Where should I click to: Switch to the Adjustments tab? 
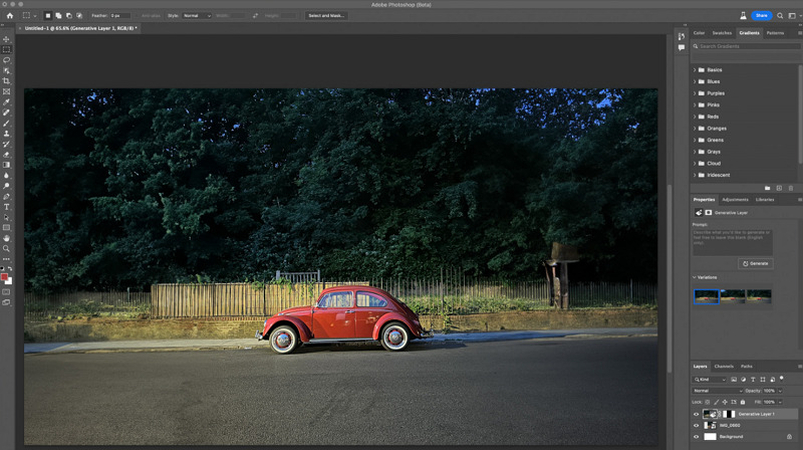point(735,200)
